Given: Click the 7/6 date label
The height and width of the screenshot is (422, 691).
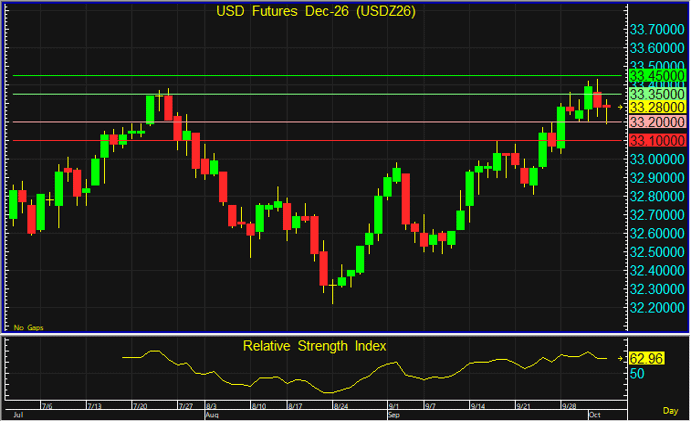Looking at the screenshot, I should (47, 406).
